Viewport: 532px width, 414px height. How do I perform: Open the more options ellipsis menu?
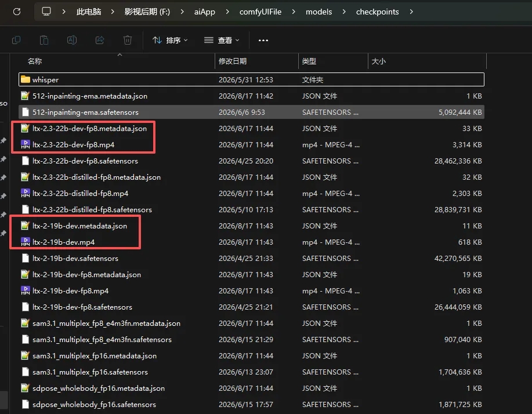coord(263,41)
